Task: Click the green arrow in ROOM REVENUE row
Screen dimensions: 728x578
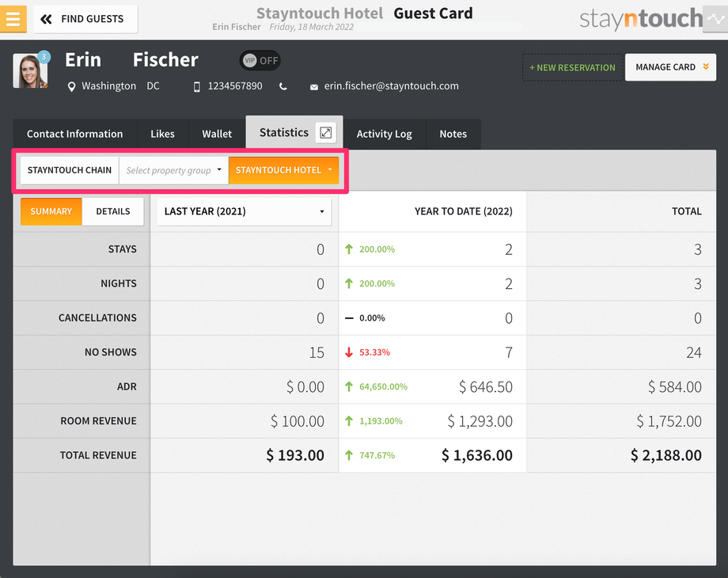Action: coord(349,421)
